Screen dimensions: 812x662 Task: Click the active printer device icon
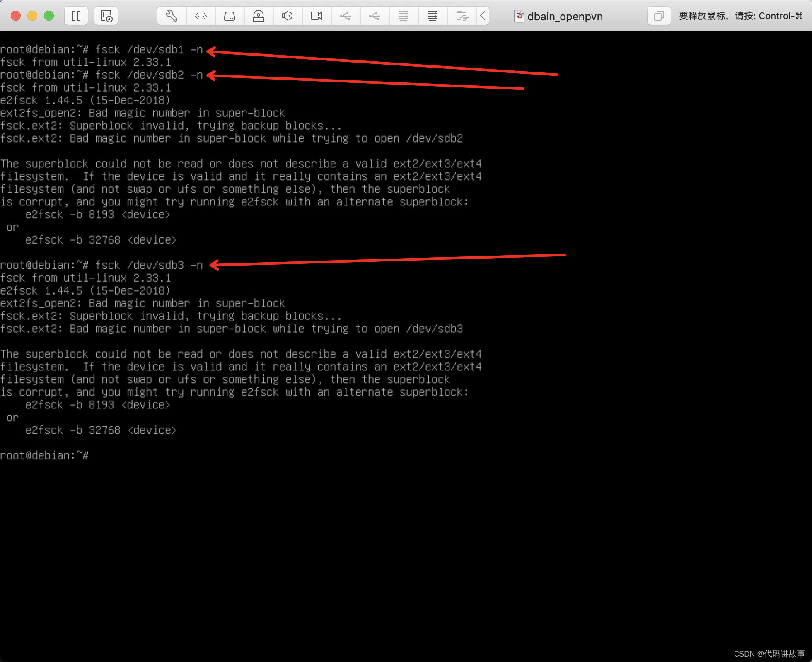(433, 16)
